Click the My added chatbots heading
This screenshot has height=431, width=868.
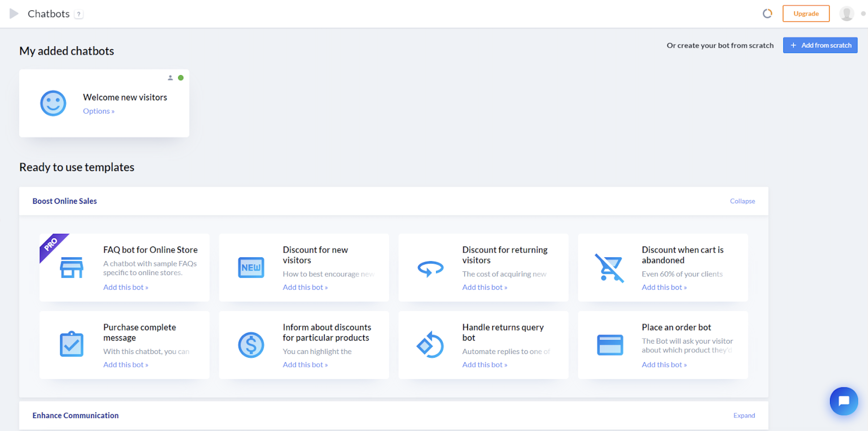(x=67, y=51)
